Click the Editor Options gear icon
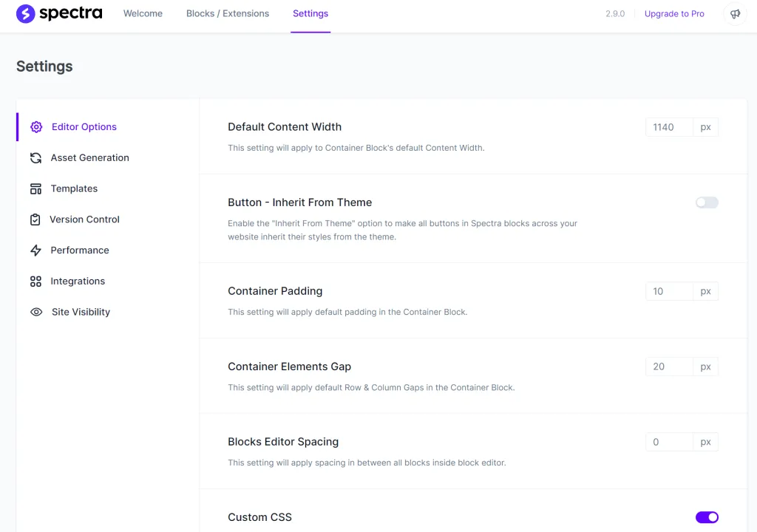757x532 pixels. coord(36,127)
